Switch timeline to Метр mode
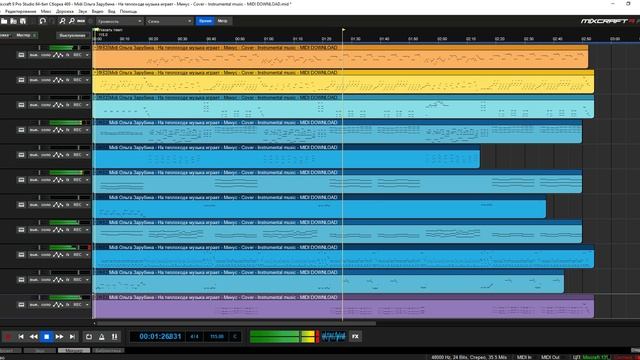The image size is (640, 360). pyautogui.click(x=222, y=21)
